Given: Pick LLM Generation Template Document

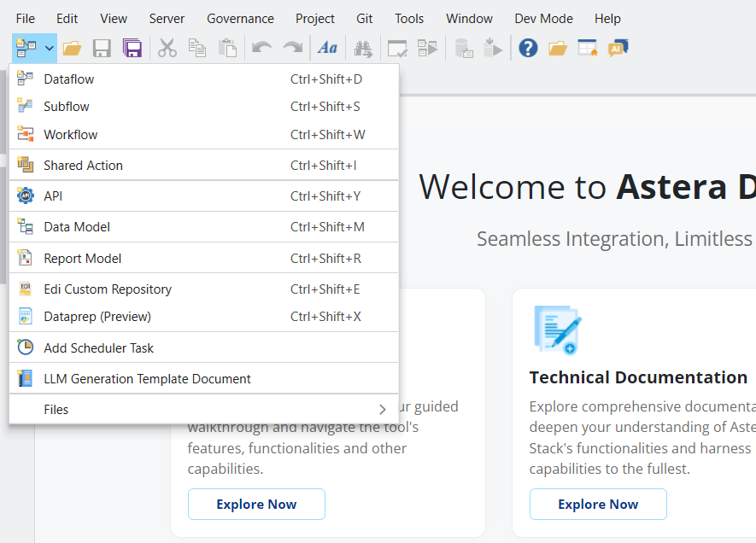Looking at the screenshot, I should pos(147,379).
